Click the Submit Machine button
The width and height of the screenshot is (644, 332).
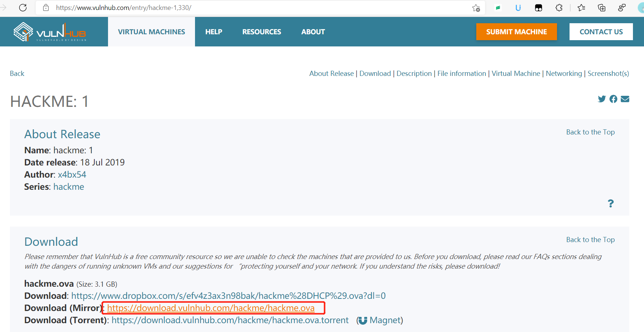coord(516,32)
